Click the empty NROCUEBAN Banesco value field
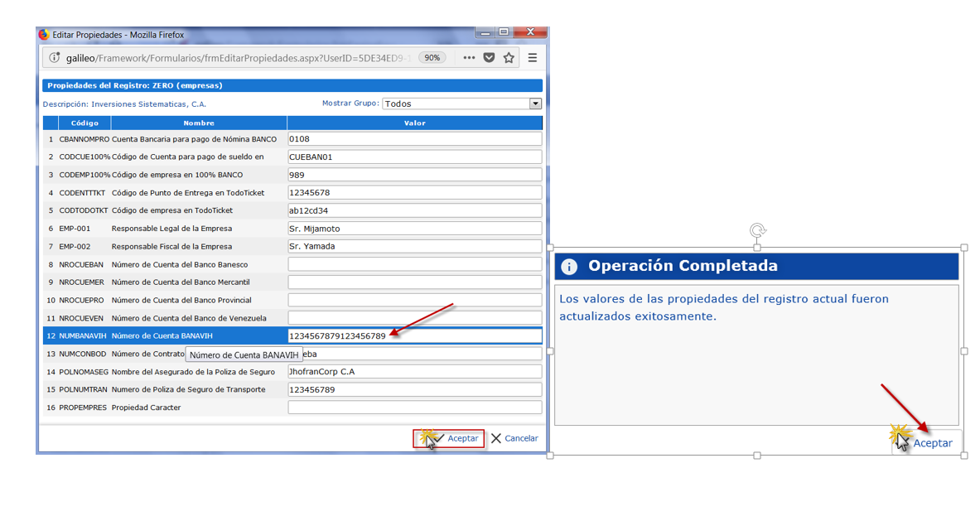 414,264
